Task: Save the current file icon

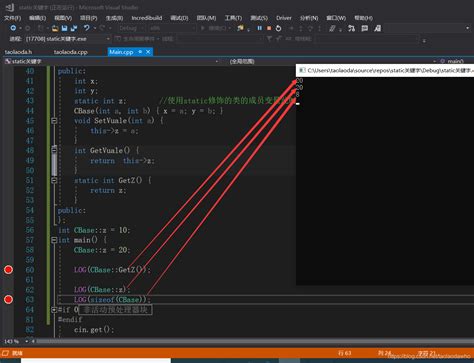Action: pyautogui.click(x=64, y=28)
